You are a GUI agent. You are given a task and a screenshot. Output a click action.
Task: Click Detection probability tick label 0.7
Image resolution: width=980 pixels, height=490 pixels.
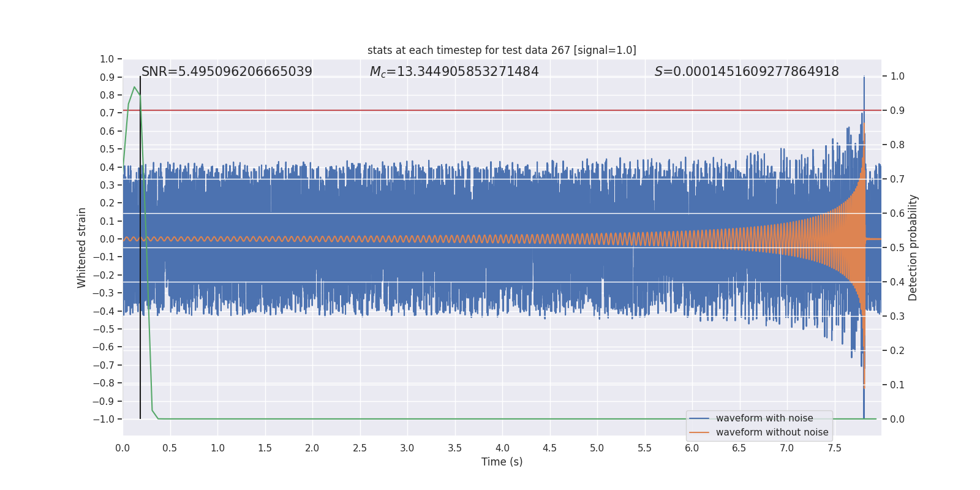pos(897,179)
